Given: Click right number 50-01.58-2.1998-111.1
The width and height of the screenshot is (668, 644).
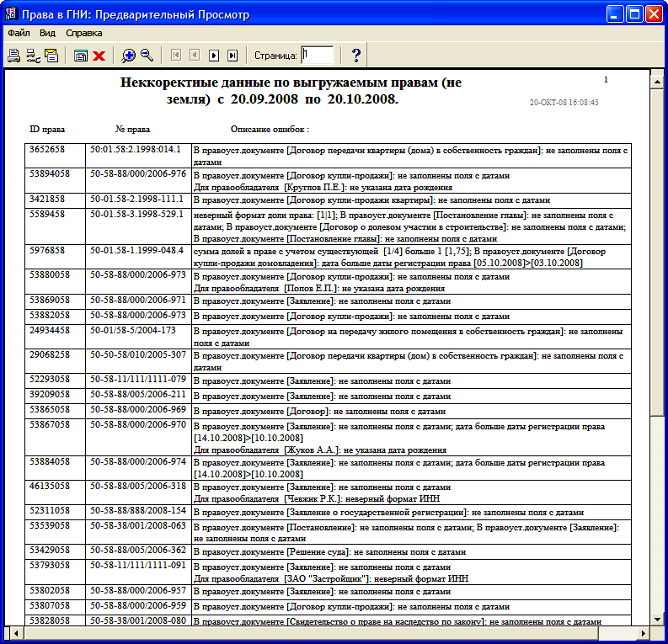Looking at the screenshot, I should coord(136,199).
